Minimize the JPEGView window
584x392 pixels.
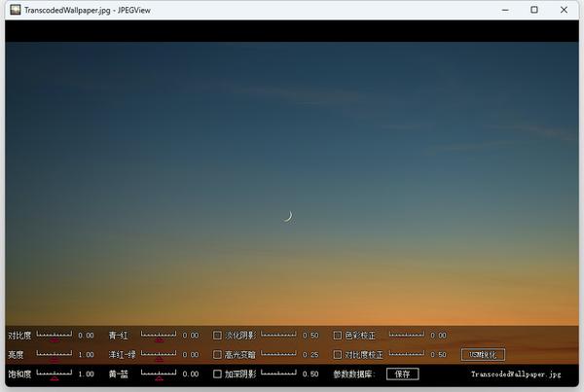click(x=505, y=10)
